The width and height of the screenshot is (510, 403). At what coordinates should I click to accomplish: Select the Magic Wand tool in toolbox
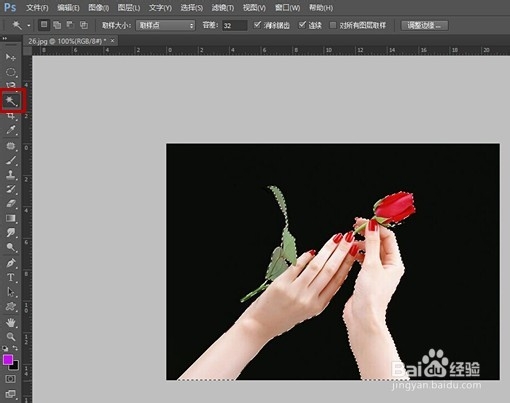click(11, 100)
